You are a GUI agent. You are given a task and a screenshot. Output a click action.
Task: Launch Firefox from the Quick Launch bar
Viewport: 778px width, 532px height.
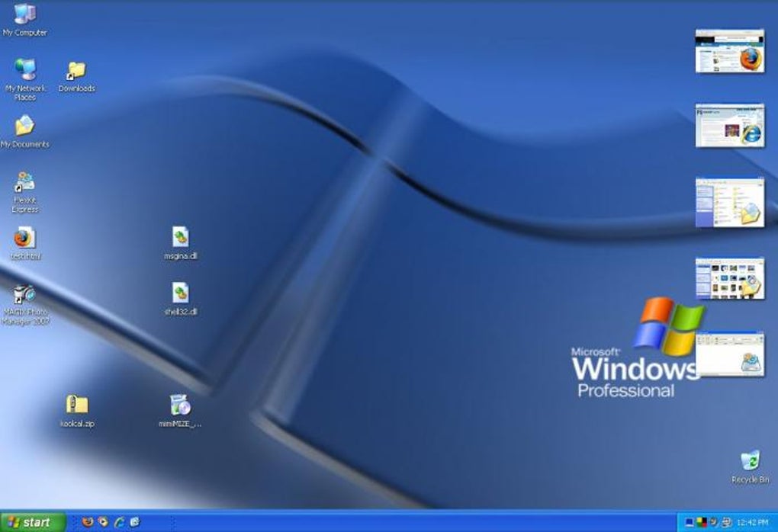tap(88, 521)
